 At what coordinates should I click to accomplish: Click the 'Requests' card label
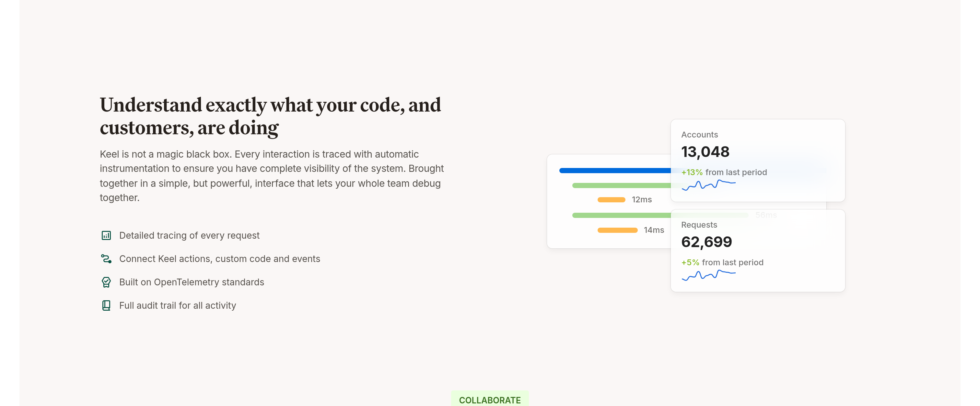[699, 225]
